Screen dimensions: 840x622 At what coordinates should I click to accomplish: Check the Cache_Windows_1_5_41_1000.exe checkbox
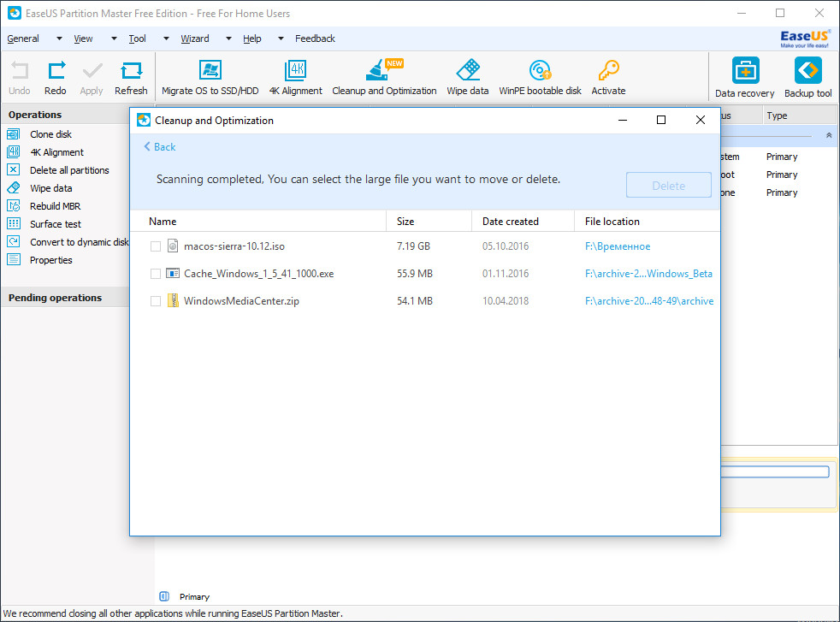[156, 274]
